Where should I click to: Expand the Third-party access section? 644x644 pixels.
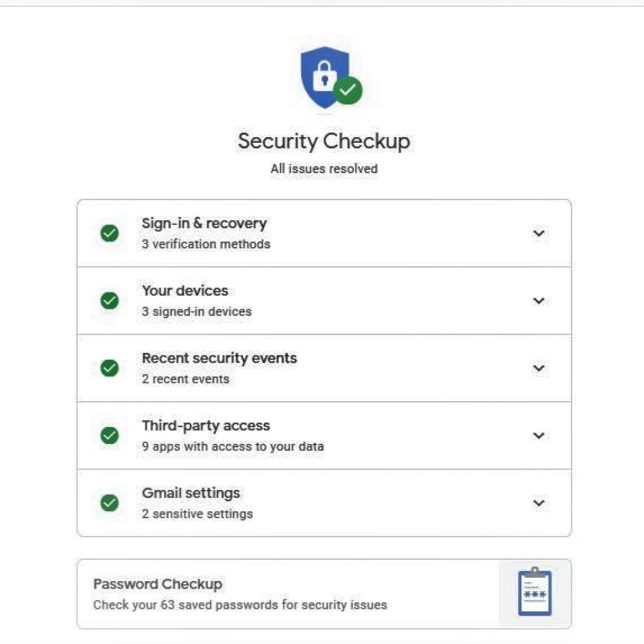click(x=539, y=435)
